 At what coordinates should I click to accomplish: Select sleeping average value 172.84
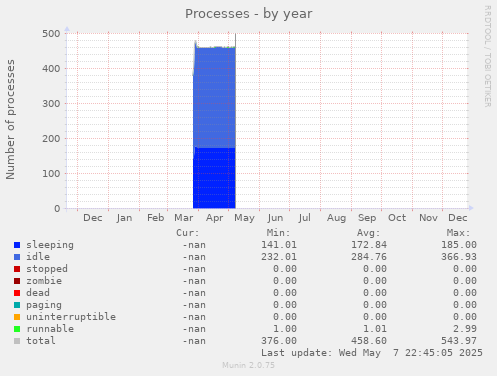(369, 245)
